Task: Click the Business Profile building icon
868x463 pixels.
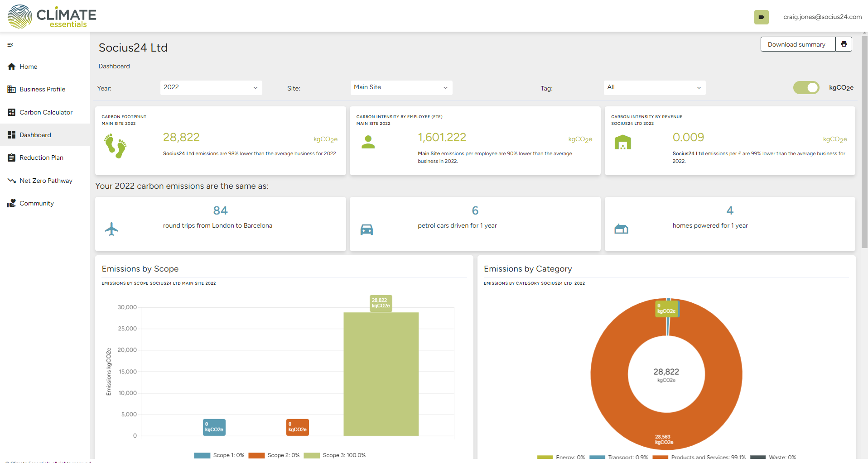Action: tap(12, 89)
